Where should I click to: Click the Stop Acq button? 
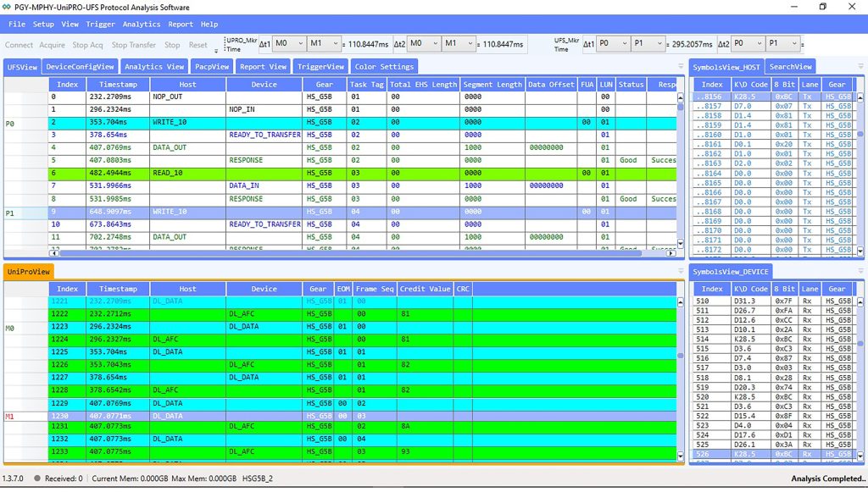point(87,45)
